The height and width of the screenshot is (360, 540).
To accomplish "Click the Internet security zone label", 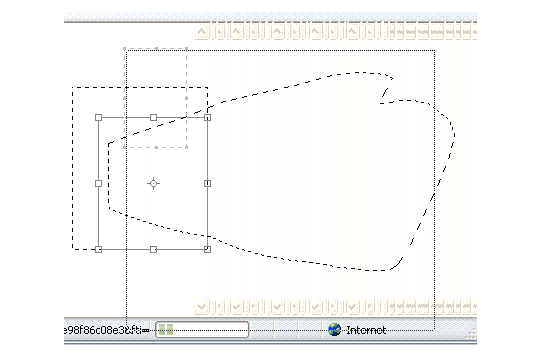I will coord(366,330).
